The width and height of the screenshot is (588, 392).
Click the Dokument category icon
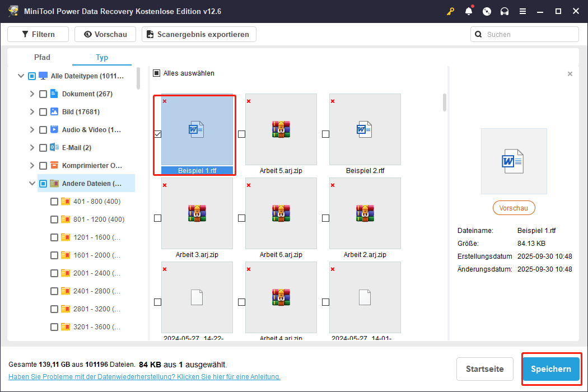(54, 94)
